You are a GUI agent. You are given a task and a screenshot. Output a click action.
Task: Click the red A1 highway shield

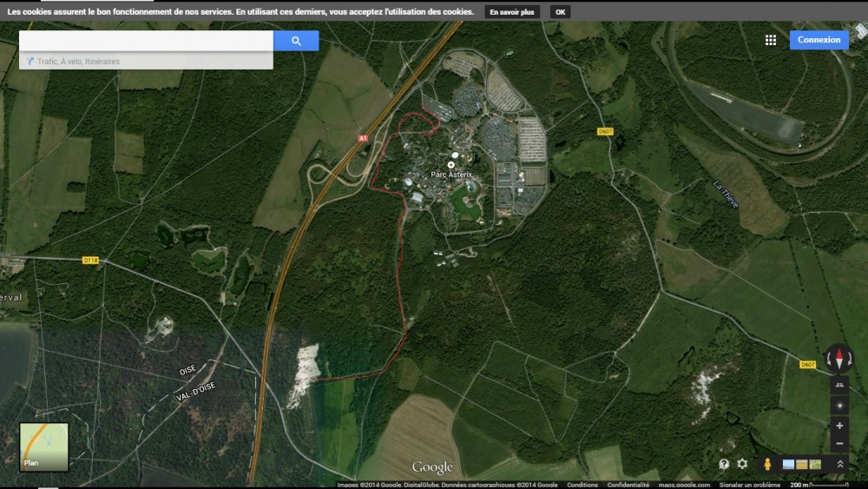363,138
